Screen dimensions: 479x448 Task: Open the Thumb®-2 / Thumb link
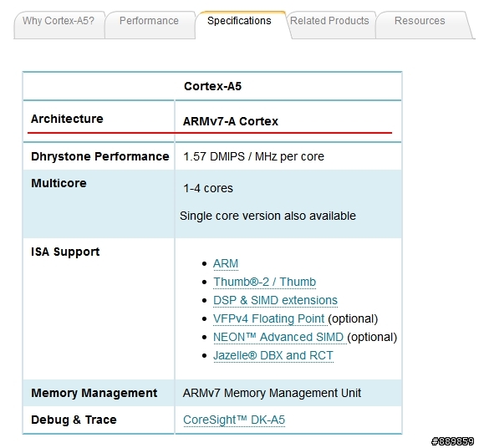pos(264,283)
